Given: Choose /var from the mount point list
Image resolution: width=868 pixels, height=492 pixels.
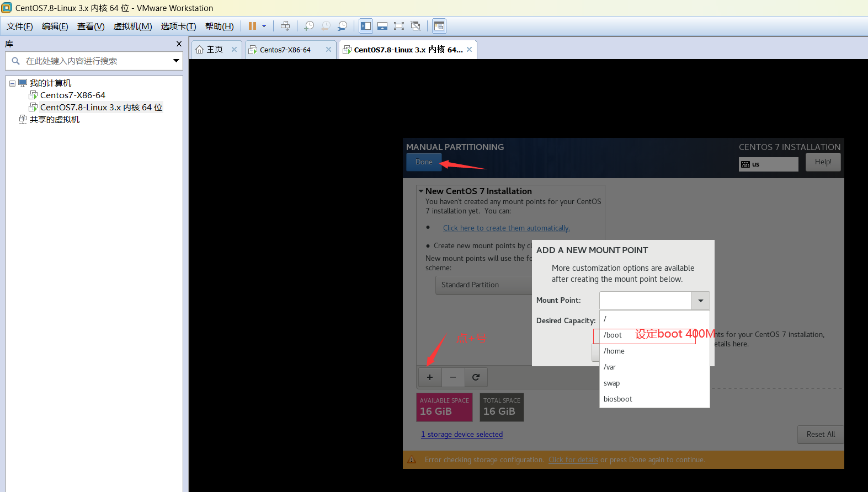Looking at the screenshot, I should (654, 367).
